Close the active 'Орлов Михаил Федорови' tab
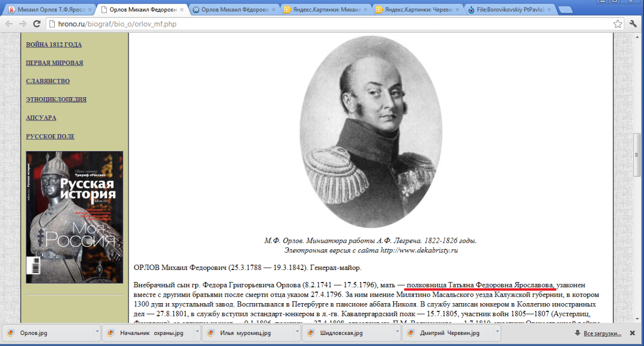The width and height of the screenshot is (644, 346). tap(182, 10)
